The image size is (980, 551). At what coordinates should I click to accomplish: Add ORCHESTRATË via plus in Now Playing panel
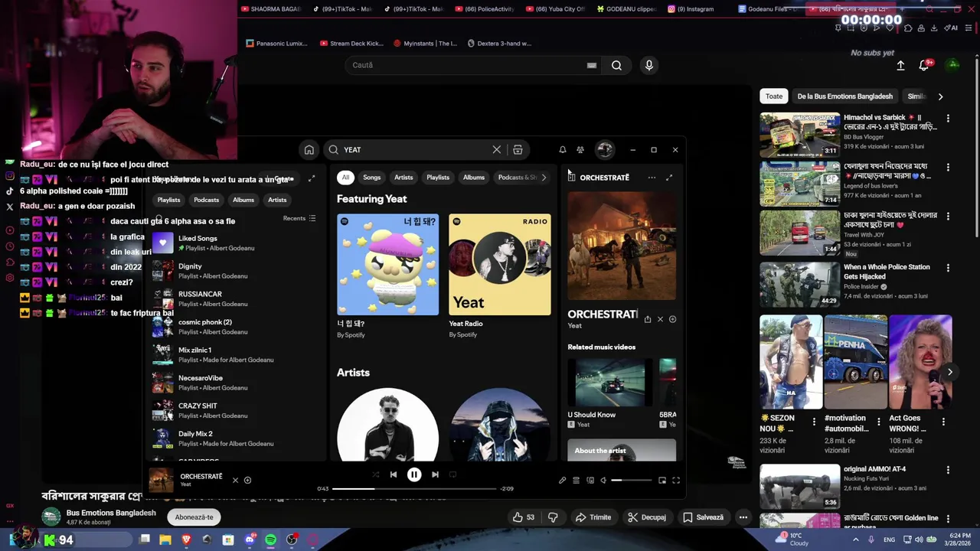pyautogui.click(x=672, y=319)
